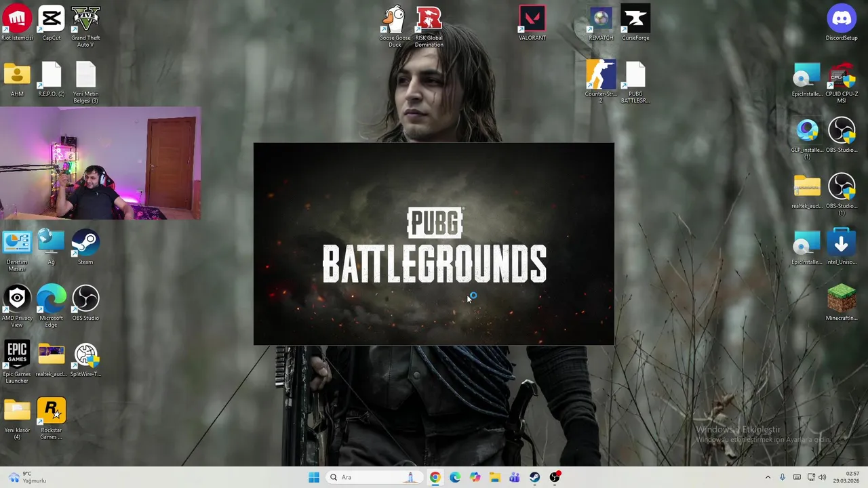This screenshot has height=488, width=868.
Task: Open the CurseForge desktop shortcut
Action: click(x=635, y=23)
